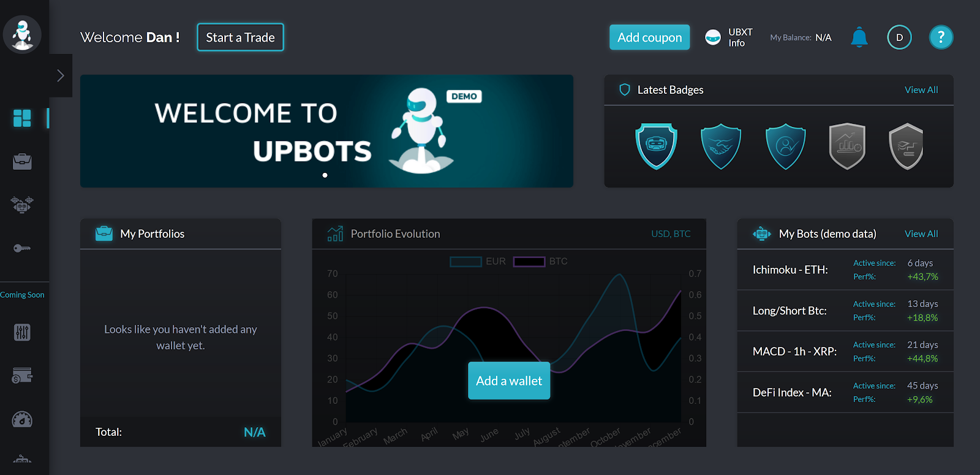Open the notifications bell
980x475 pixels.
[859, 37]
